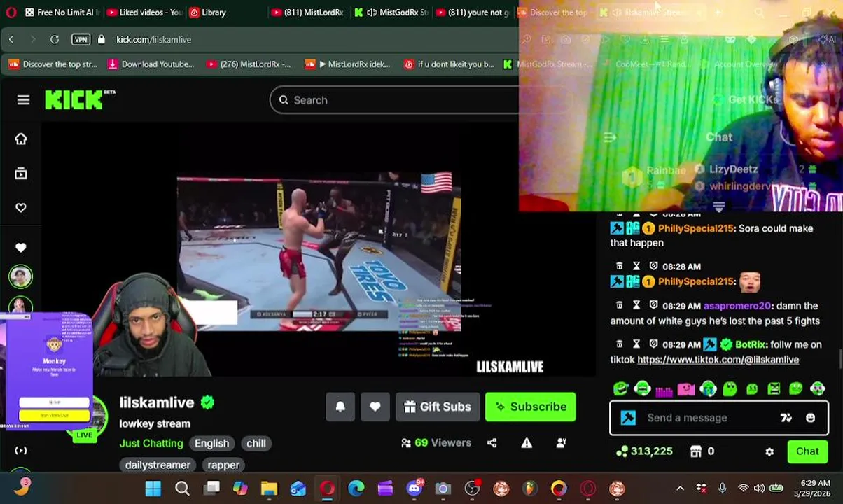Switch to the Liked videos YouTube tab
This screenshot has width=843, height=504.
click(144, 12)
